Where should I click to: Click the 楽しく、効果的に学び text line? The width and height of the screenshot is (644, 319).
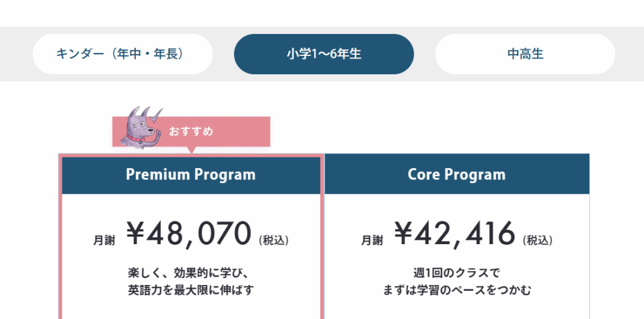(x=189, y=274)
